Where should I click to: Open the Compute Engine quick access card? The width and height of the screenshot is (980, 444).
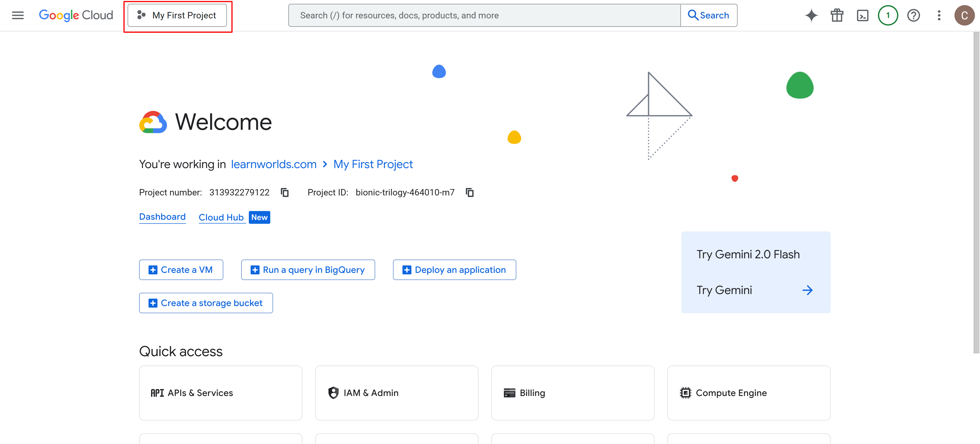748,393
